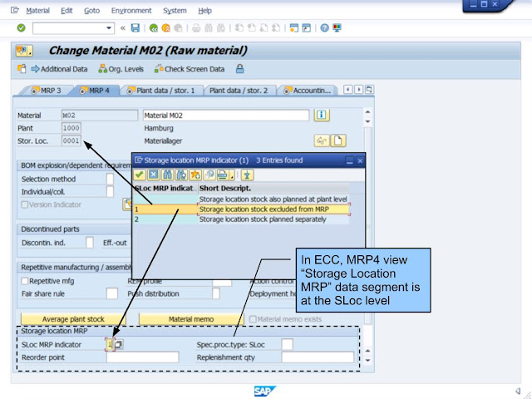Switch to the MRP 3 tab
This screenshot has height=399, width=532.
[x=47, y=91]
